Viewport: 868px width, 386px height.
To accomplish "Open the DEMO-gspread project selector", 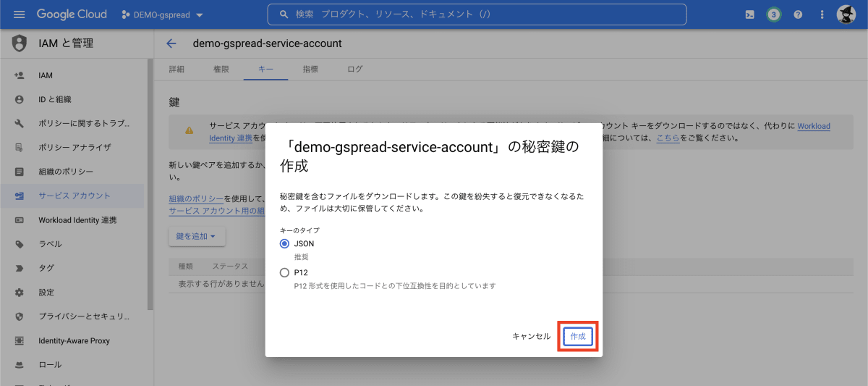I will (162, 14).
